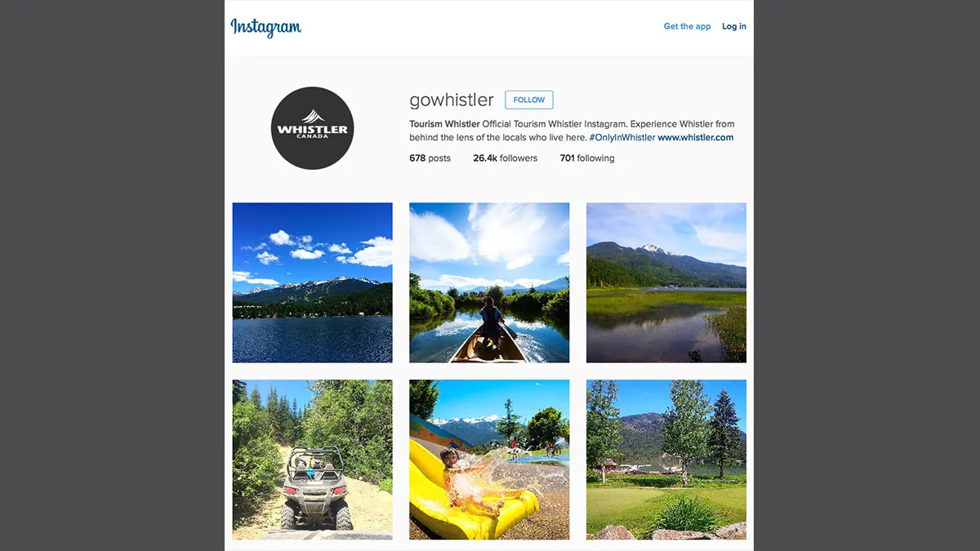Open the green lawn and trees photo
The height and width of the screenshot is (551, 980).
coord(666,460)
